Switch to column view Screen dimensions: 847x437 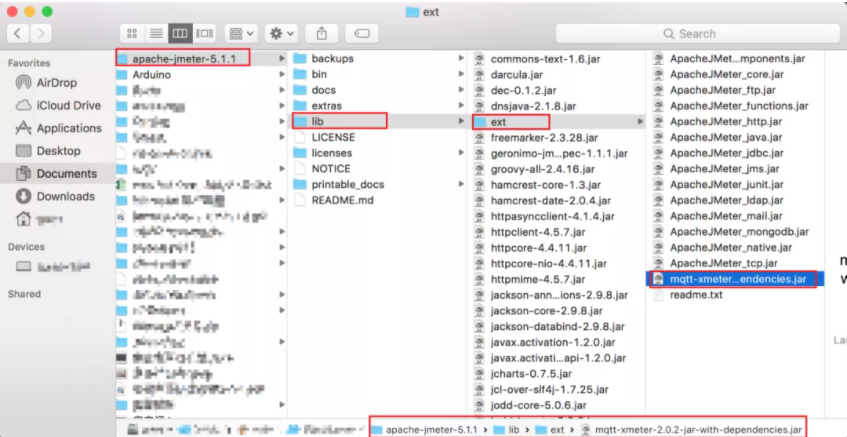(x=180, y=33)
